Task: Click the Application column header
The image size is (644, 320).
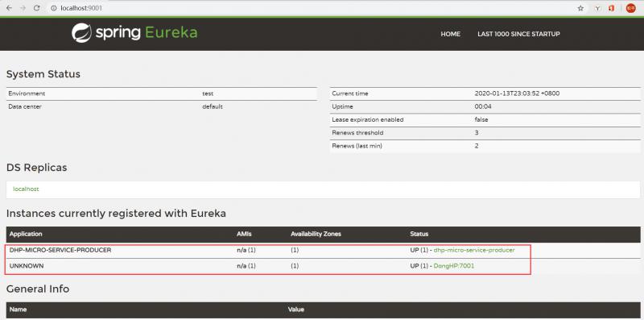Action: click(x=26, y=234)
